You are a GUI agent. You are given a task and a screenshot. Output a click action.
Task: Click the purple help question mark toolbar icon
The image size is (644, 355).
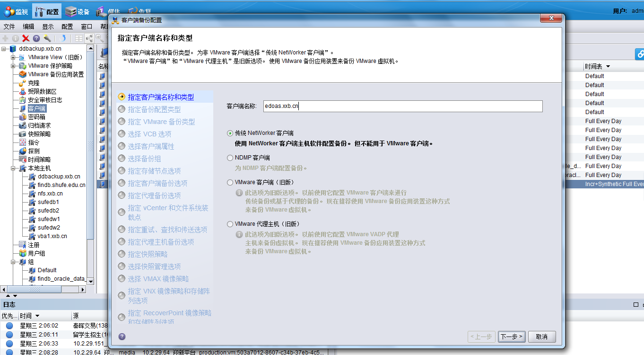(x=36, y=38)
